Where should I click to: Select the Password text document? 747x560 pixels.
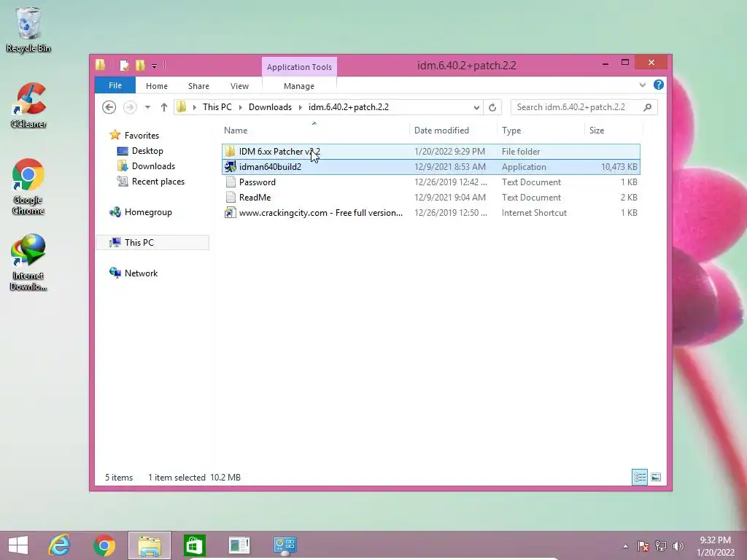(x=431, y=182)
